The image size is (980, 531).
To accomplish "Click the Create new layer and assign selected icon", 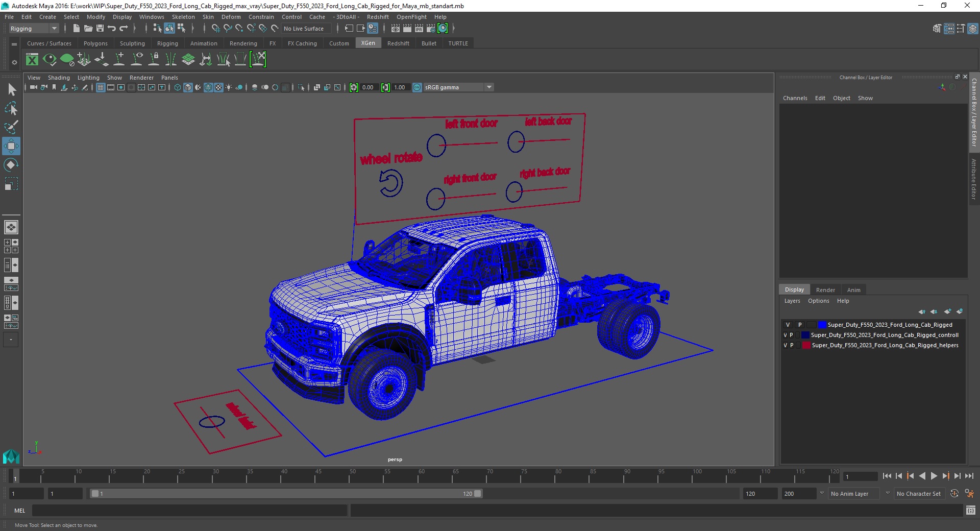I will point(960,311).
